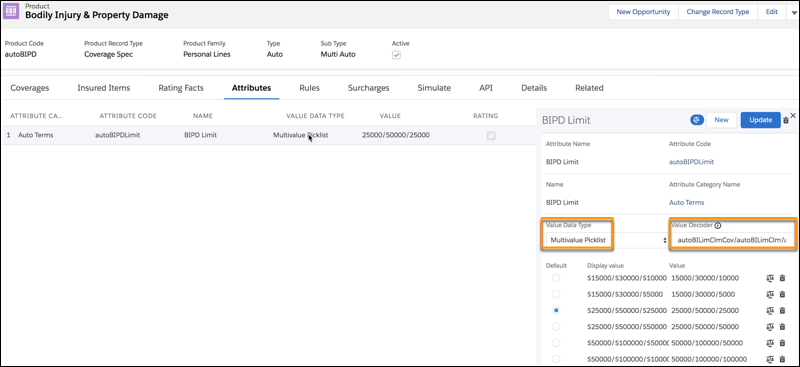The width and height of the screenshot is (800, 367).
Task: Click the blue rules icon beside New
Action: [697, 120]
